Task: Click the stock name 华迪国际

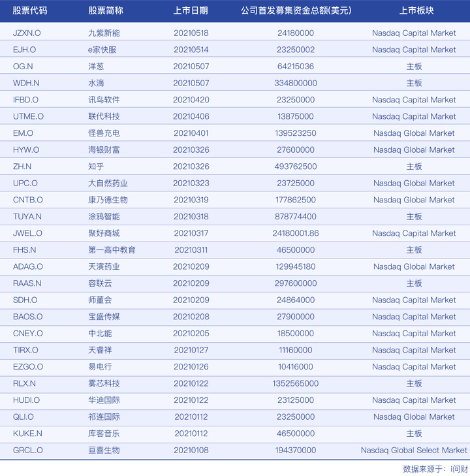Action: click(104, 400)
